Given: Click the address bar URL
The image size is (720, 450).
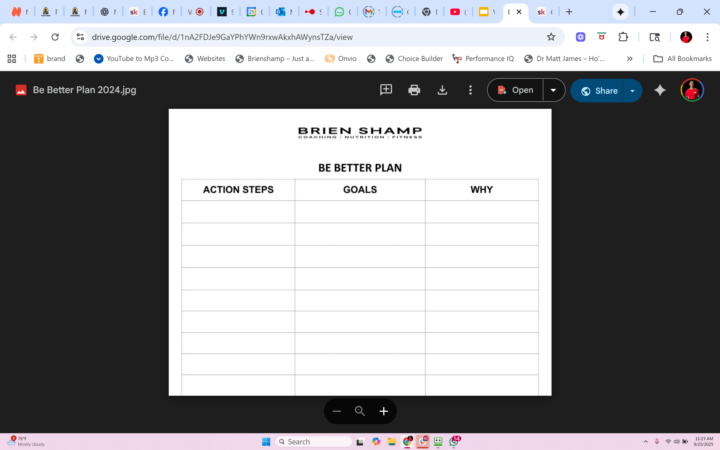Looking at the screenshot, I should pyautogui.click(x=222, y=37).
